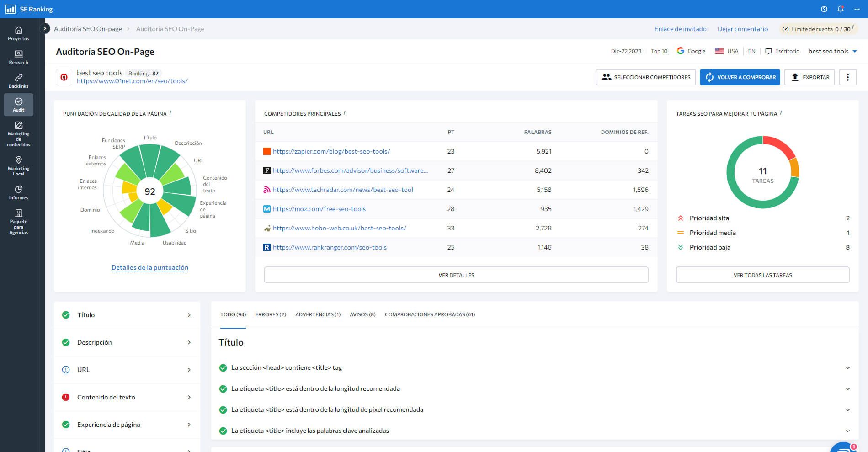The image size is (868, 452).
Task: Open Backlinks in the sidebar
Action: (18, 81)
